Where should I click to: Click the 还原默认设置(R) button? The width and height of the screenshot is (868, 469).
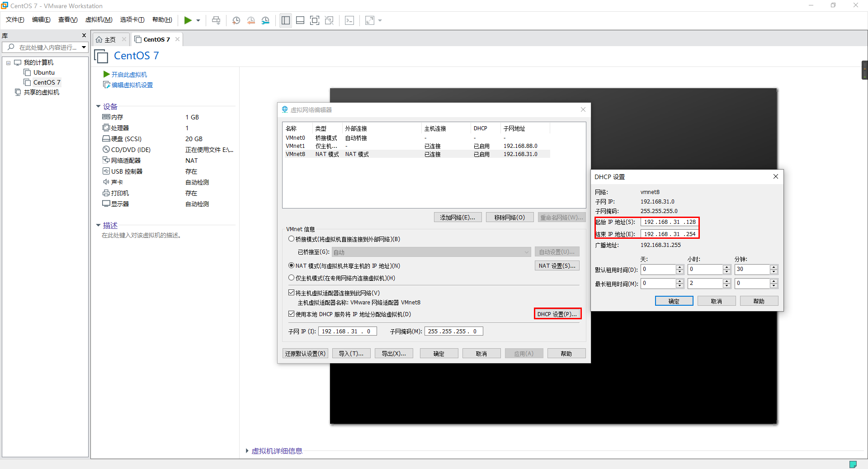coord(306,354)
